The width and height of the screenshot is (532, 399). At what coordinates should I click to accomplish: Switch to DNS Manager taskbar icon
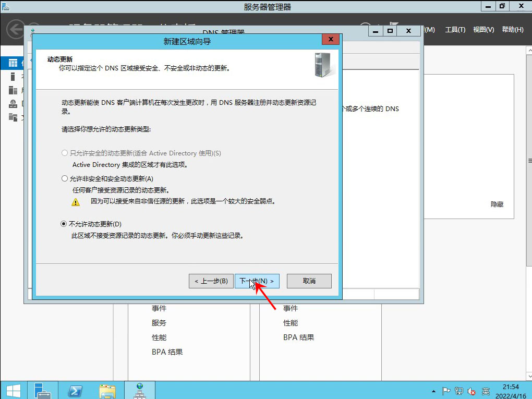pyautogui.click(x=140, y=391)
